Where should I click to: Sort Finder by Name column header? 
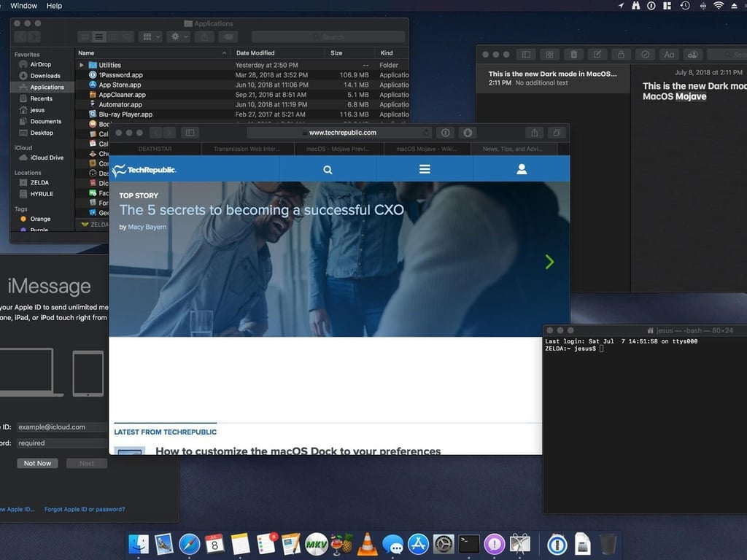[x=152, y=52]
